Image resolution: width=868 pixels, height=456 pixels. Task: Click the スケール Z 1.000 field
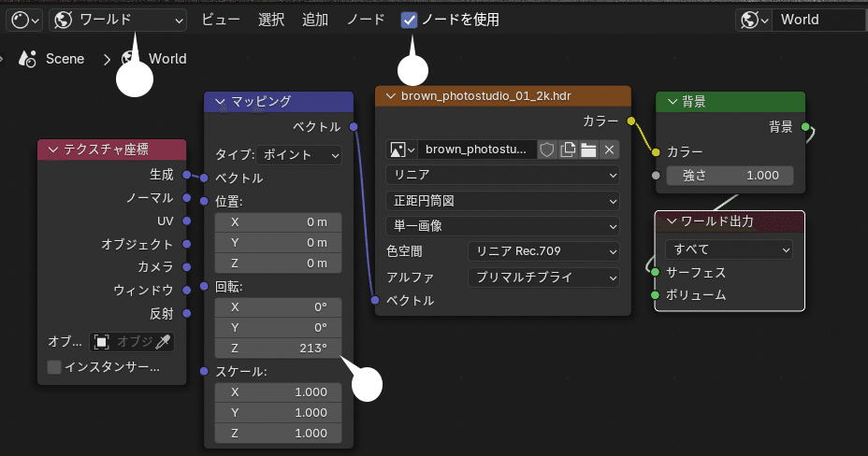coord(279,434)
